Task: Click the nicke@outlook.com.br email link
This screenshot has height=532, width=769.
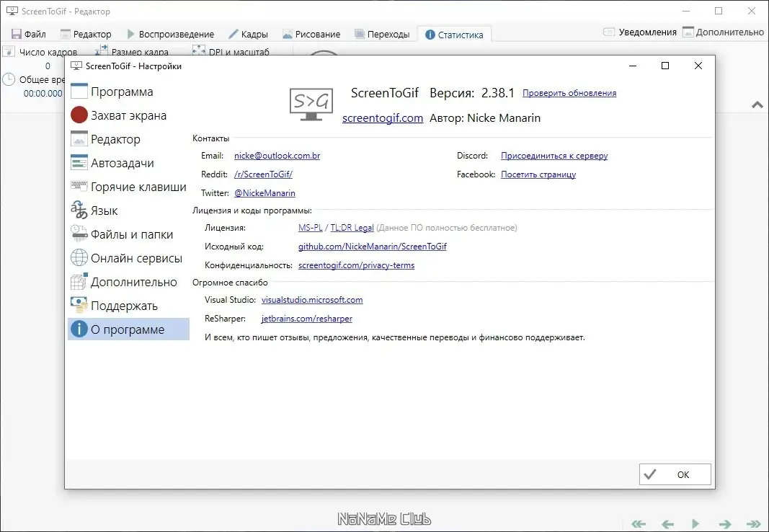Action: pos(277,156)
